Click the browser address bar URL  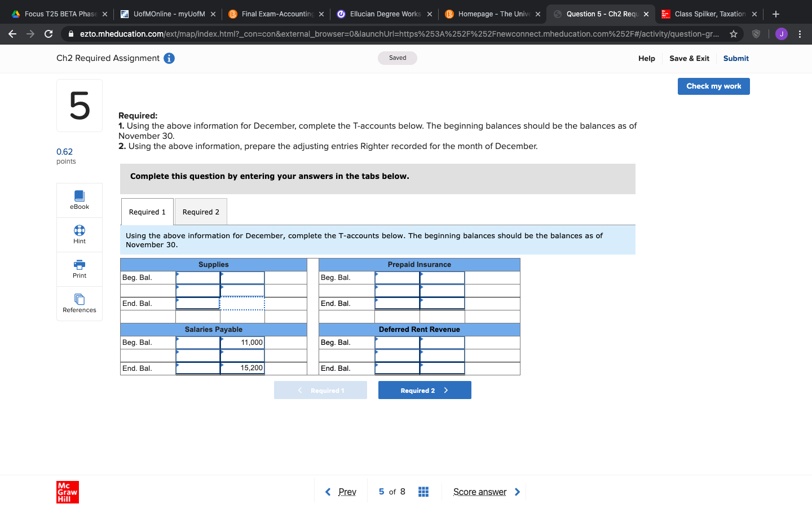pyautogui.click(x=399, y=34)
